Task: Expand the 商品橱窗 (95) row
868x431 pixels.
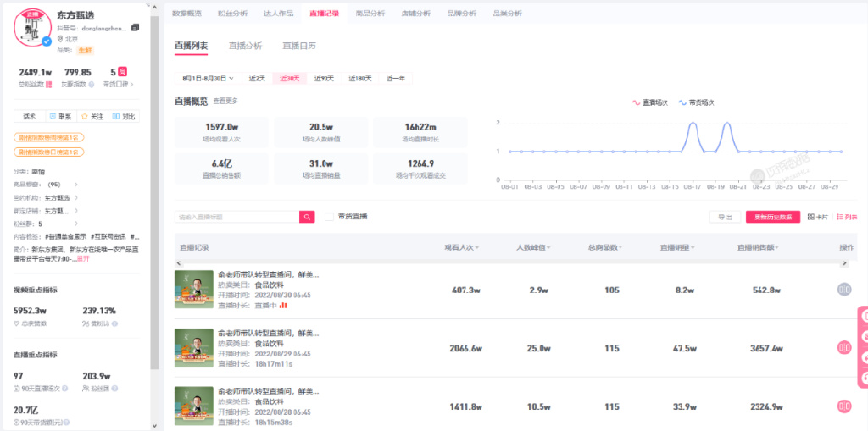Action: [x=75, y=185]
